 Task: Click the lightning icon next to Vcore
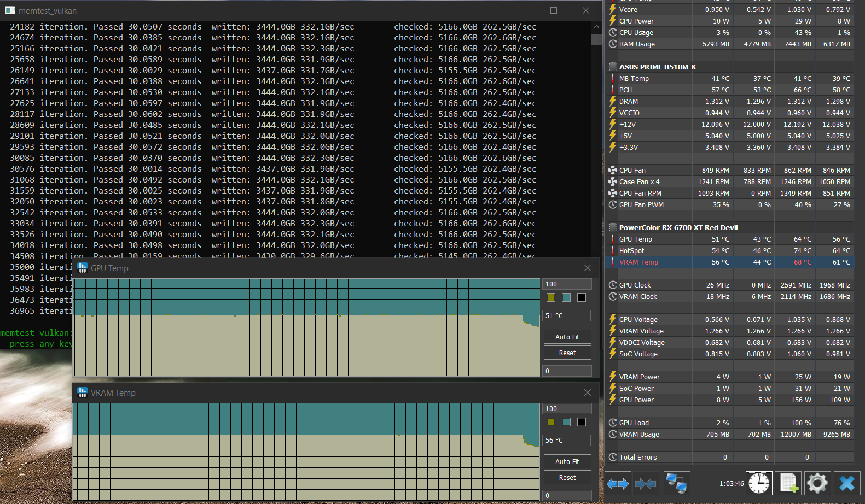(x=613, y=9)
